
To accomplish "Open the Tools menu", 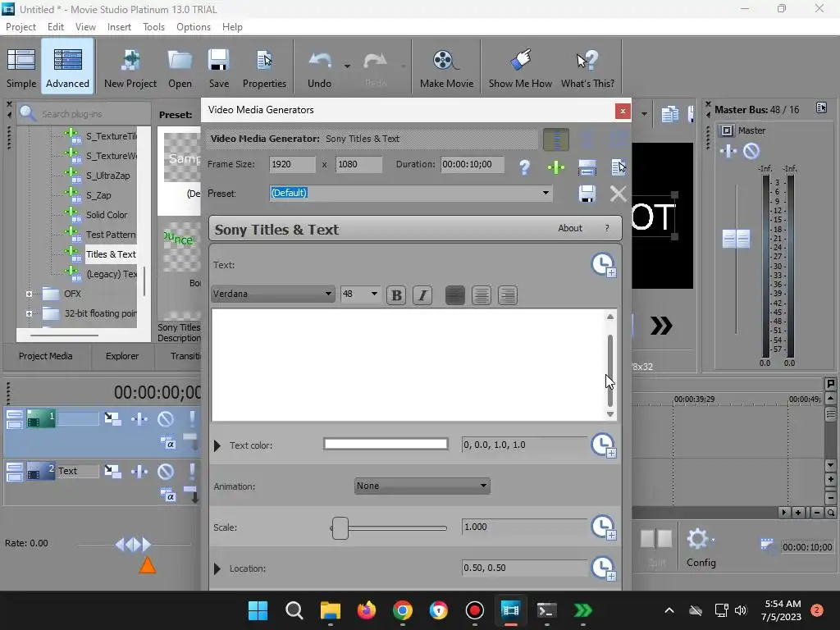I will coord(153,27).
